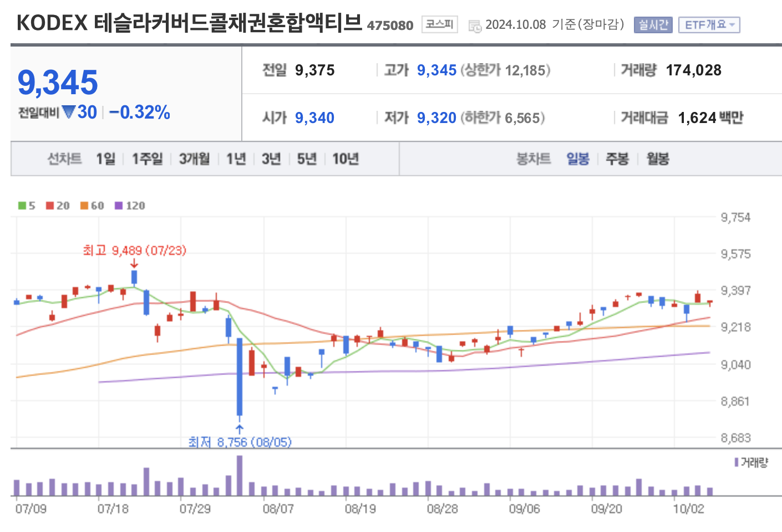The width and height of the screenshot is (782, 532).
Task: Click the red down arrow at 최고 marker
Action: point(134,263)
